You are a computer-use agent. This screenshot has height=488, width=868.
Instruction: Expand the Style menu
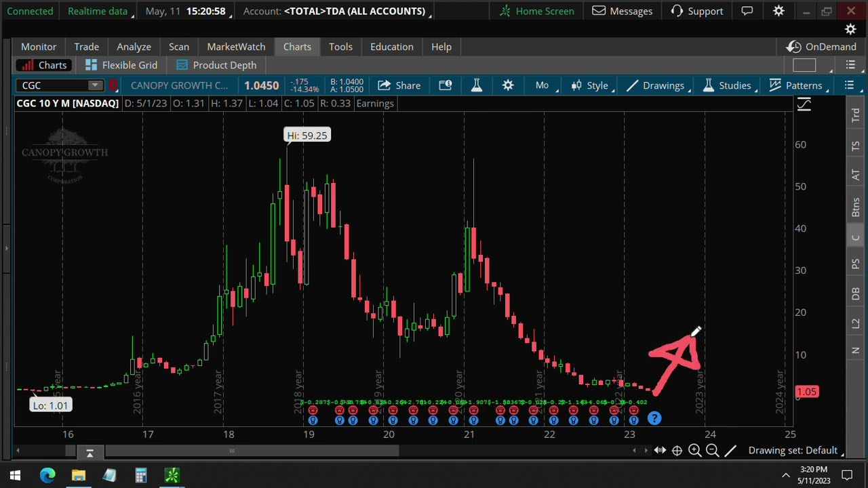tap(593, 85)
